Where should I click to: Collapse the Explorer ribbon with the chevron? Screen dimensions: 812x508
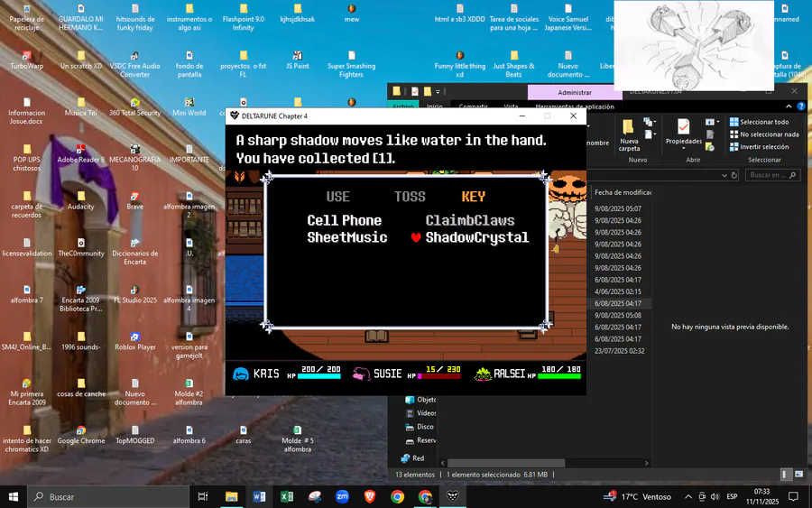(789, 106)
